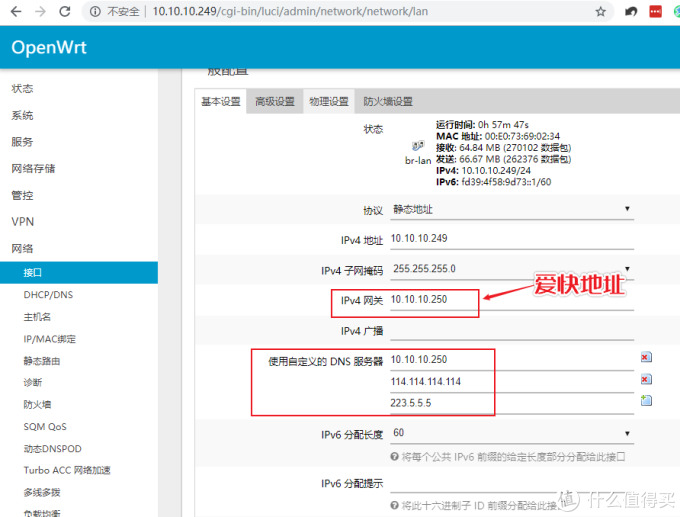Screen dimensions: 680x517
Task: Click the IPv4 广播 input field
Action: (x=512, y=331)
